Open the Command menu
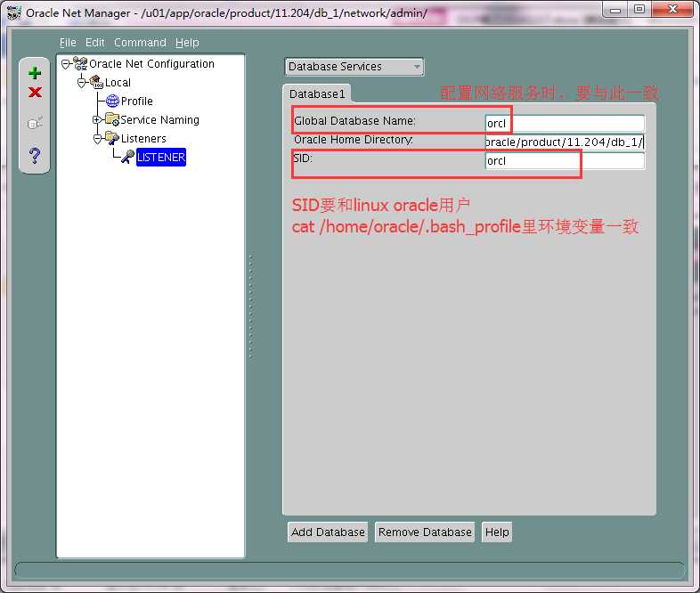700x593 pixels. coord(140,43)
